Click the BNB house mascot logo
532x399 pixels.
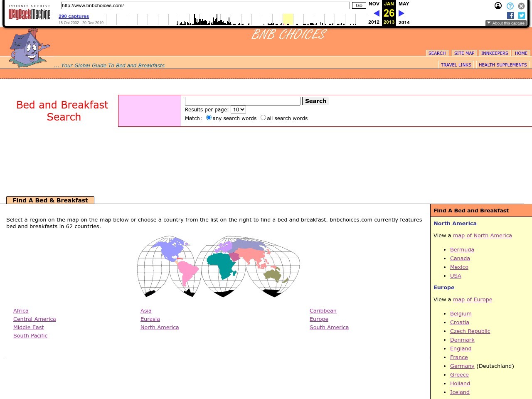[29, 48]
